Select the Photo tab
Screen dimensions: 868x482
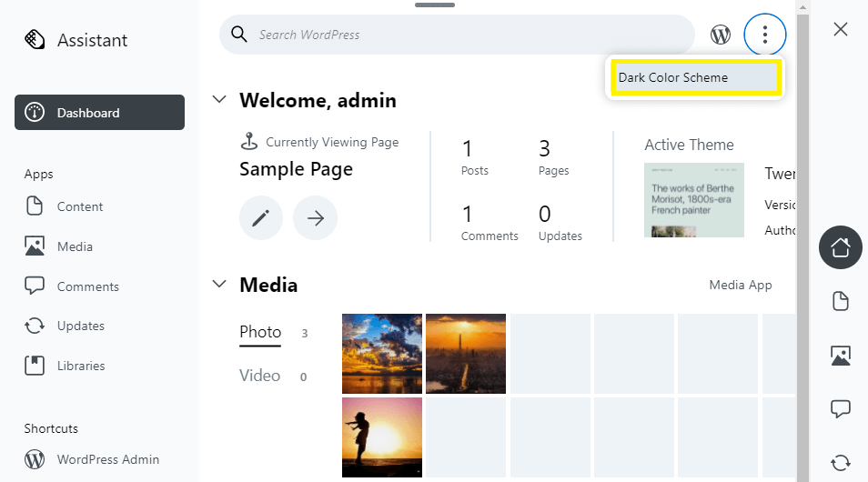pyautogui.click(x=260, y=332)
